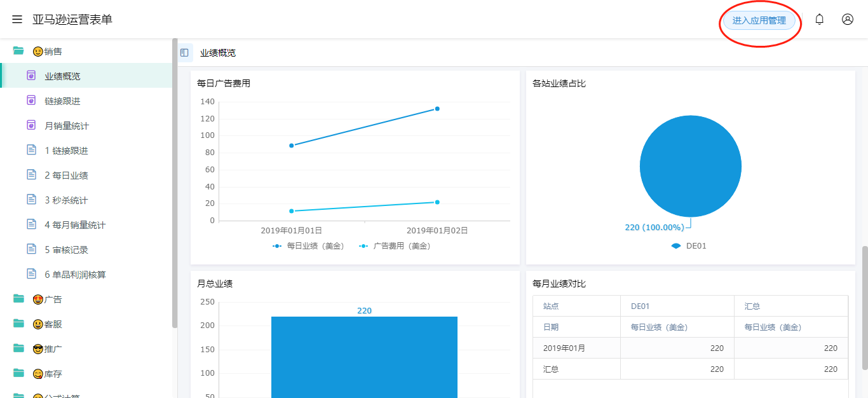The width and height of the screenshot is (868, 398).
Task: Click the 各站业绩占比 chart title
Action: click(559, 83)
